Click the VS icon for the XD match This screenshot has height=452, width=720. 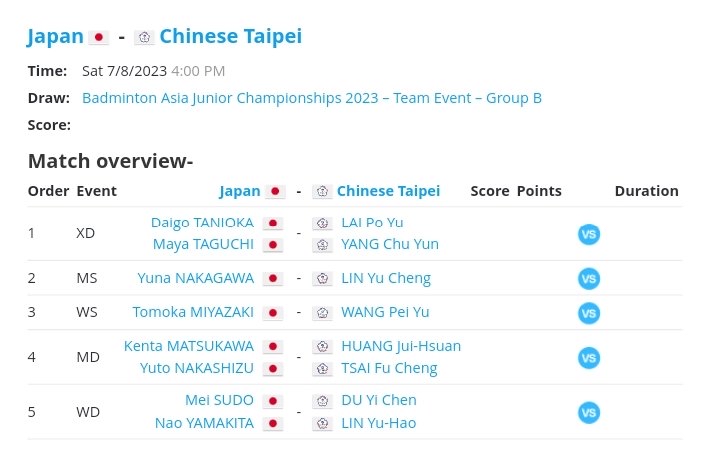pos(589,234)
